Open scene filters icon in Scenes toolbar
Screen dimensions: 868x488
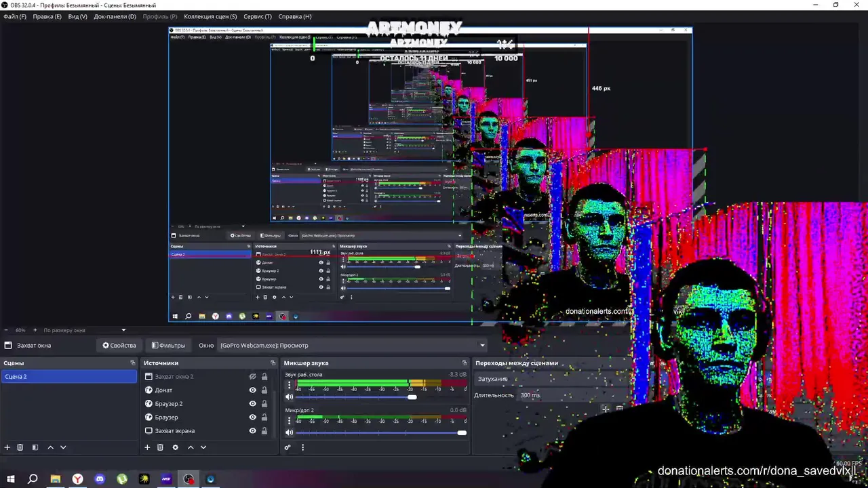[x=35, y=447]
